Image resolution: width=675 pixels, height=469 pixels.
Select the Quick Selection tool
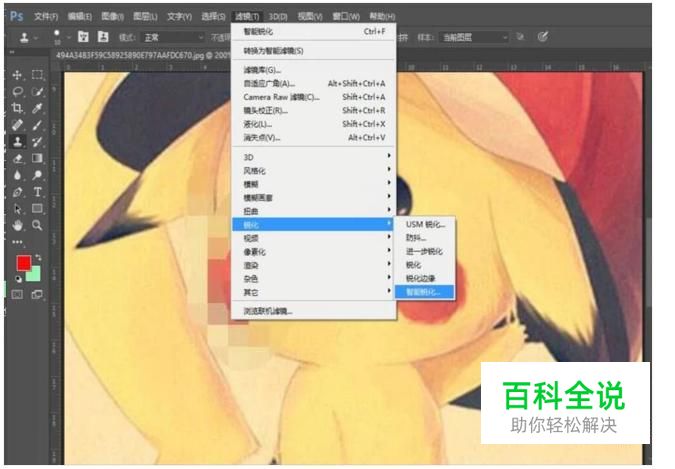point(37,91)
